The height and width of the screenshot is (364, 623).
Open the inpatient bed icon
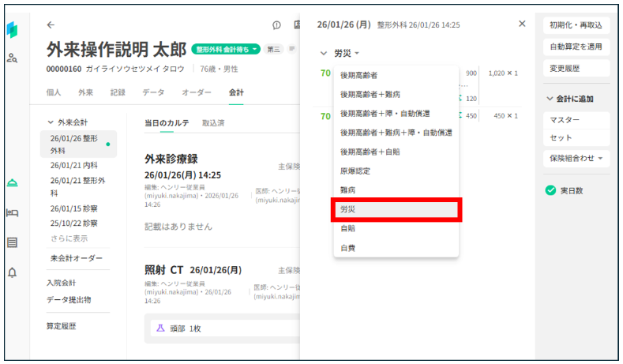(x=13, y=212)
